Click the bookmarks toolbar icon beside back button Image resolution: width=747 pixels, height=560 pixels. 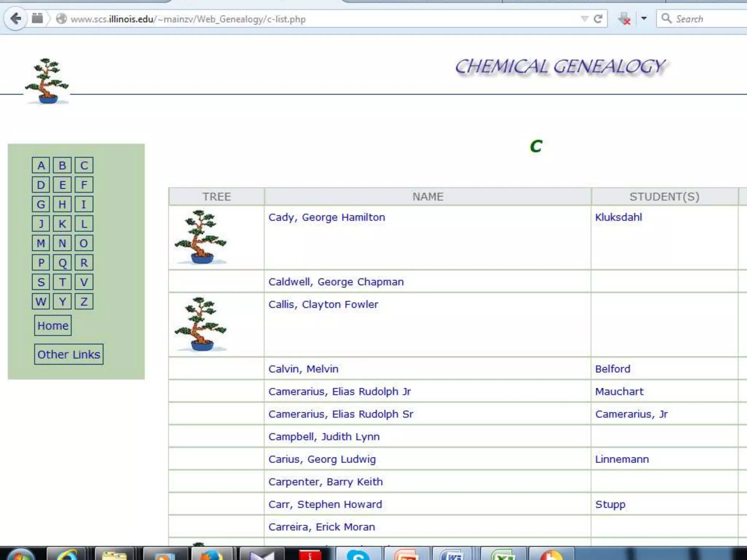pyautogui.click(x=37, y=18)
